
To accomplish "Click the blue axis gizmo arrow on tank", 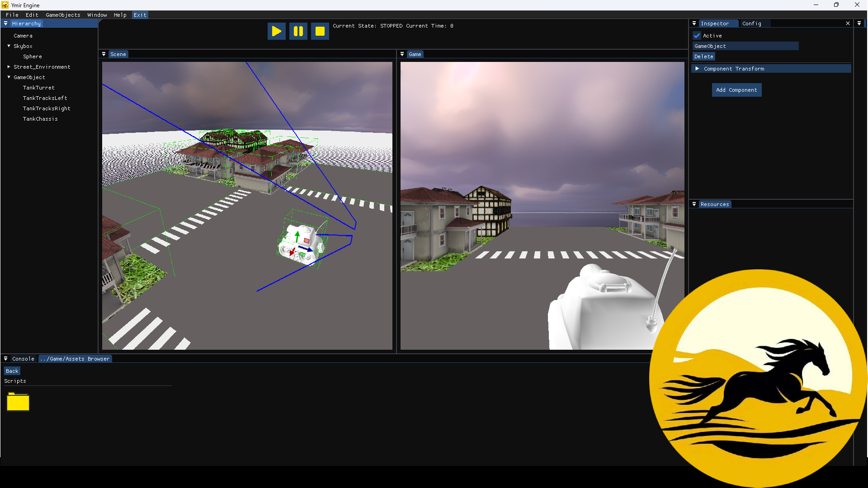I will tap(305, 249).
